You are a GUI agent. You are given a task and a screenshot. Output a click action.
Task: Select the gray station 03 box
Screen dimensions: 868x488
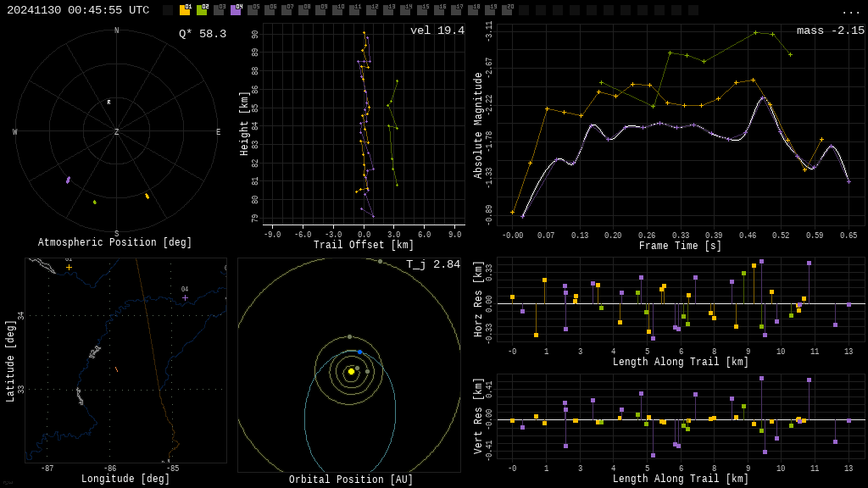[x=220, y=9]
